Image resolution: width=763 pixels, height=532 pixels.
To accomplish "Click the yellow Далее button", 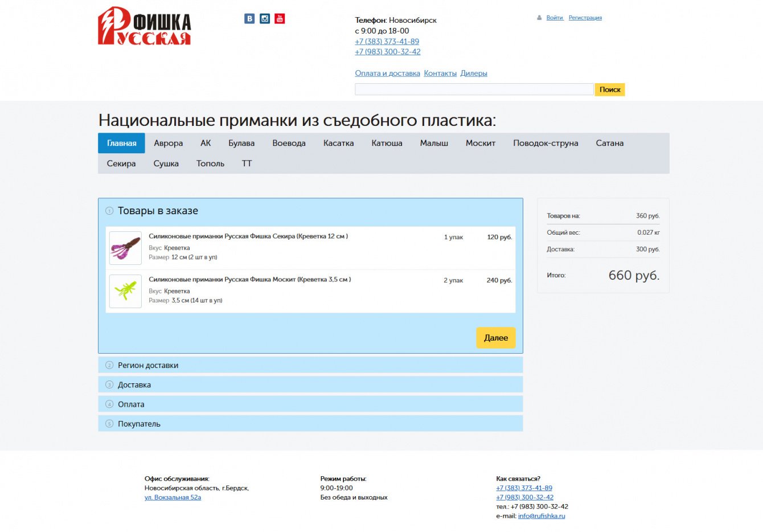I will click(496, 338).
